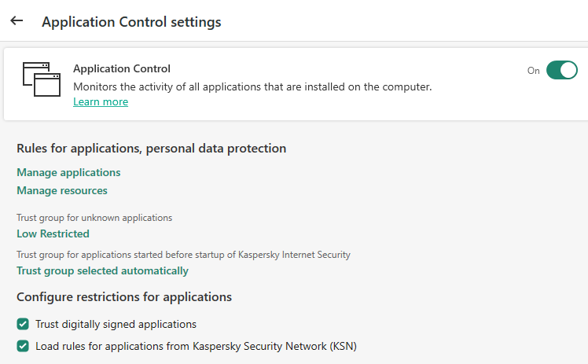This screenshot has width=588, height=364.
Task: Click the "Rules for applications, personal data protection" heading
Action: click(151, 149)
